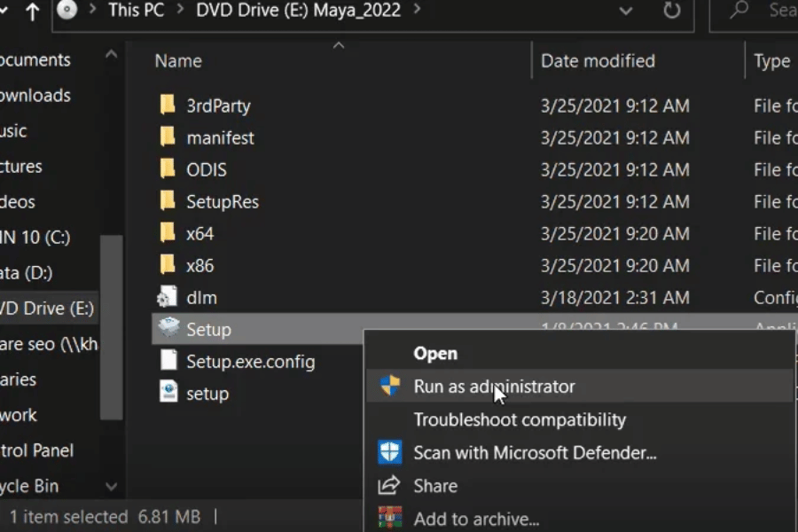
Task: Select Troubleshoot compatibility menu entry
Action: point(519,419)
